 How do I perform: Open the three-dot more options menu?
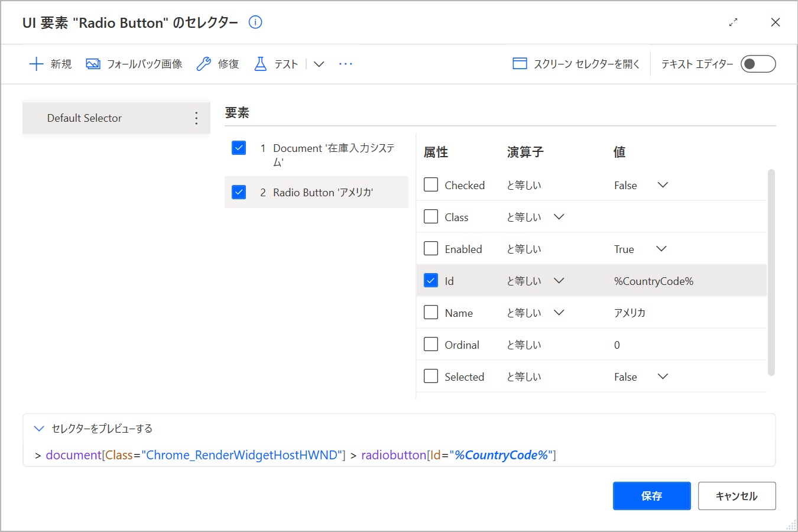[x=346, y=64]
